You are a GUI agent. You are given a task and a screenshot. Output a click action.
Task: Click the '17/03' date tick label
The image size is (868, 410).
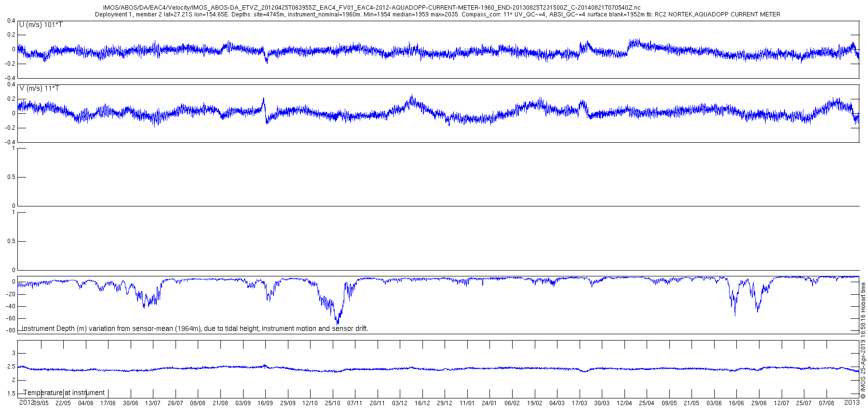(580, 403)
